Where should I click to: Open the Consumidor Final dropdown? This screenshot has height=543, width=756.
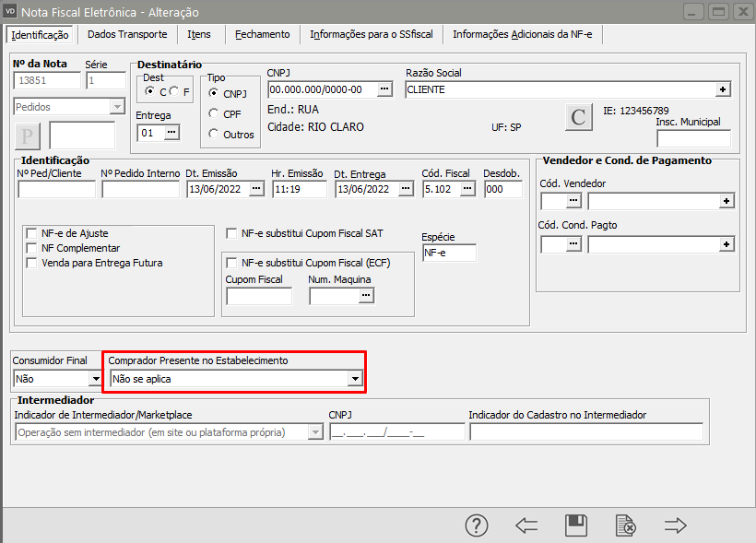tap(95, 379)
